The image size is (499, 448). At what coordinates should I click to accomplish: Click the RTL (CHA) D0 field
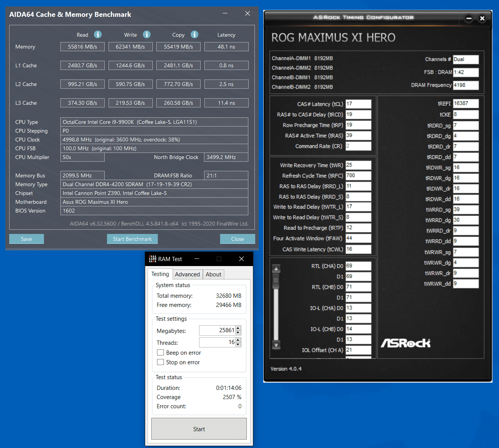pos(358,266)
